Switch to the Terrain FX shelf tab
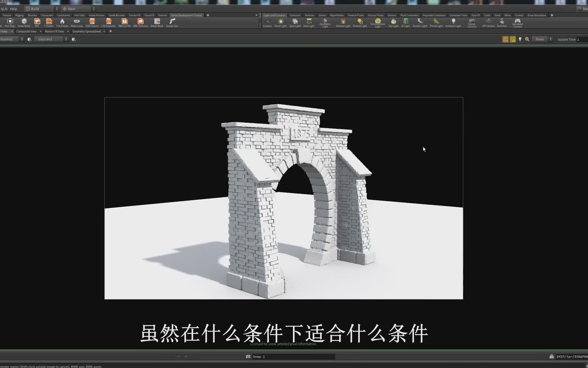This screenshot has height=368, width=588. (x=134, y=15)
